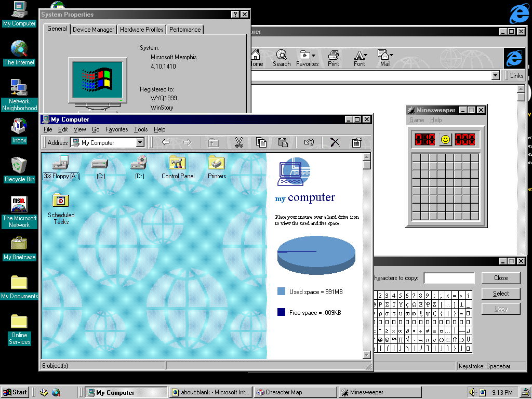The width and height of the screenshot is (532, 399).
Task: Click the Omega character in Character Map grid
Action: point(414,304)
